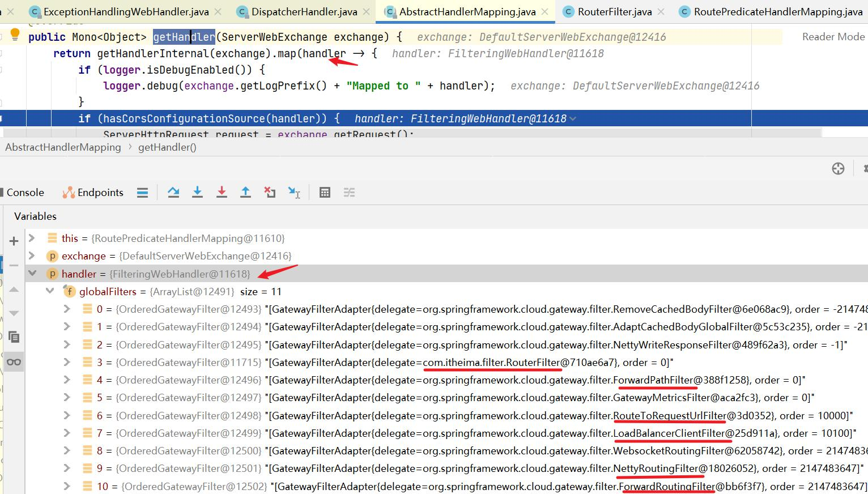Select the globalFilters ArrayList size 11 row
Screen dimensions: 868x494
[446, 291]
